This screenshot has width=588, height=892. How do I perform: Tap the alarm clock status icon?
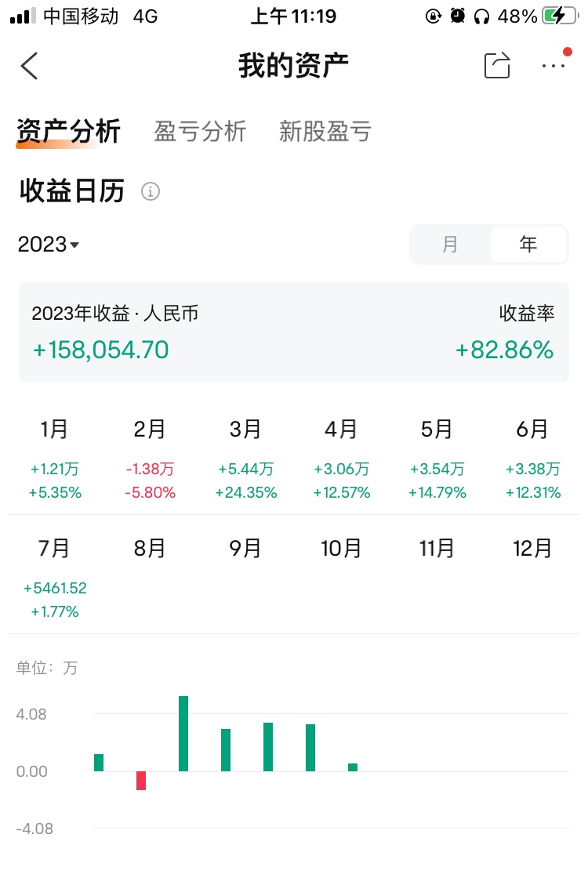click(x=458, y=16)
